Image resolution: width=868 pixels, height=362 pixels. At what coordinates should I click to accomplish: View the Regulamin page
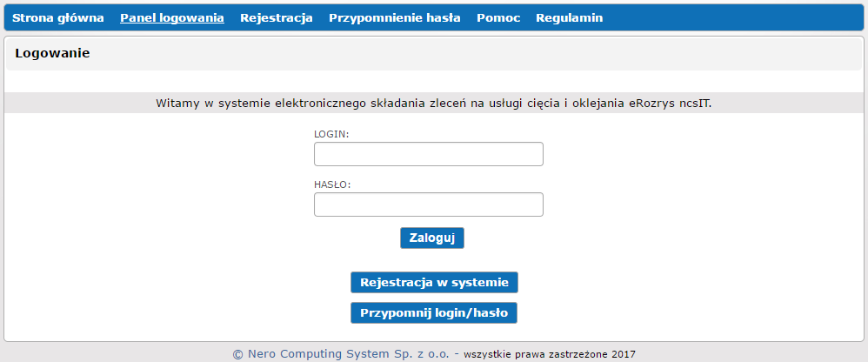[x=569, y=17]
